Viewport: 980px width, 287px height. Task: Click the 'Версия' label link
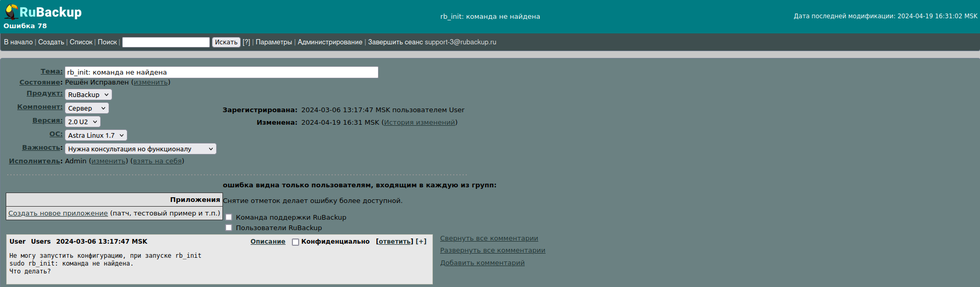(47, 121)
